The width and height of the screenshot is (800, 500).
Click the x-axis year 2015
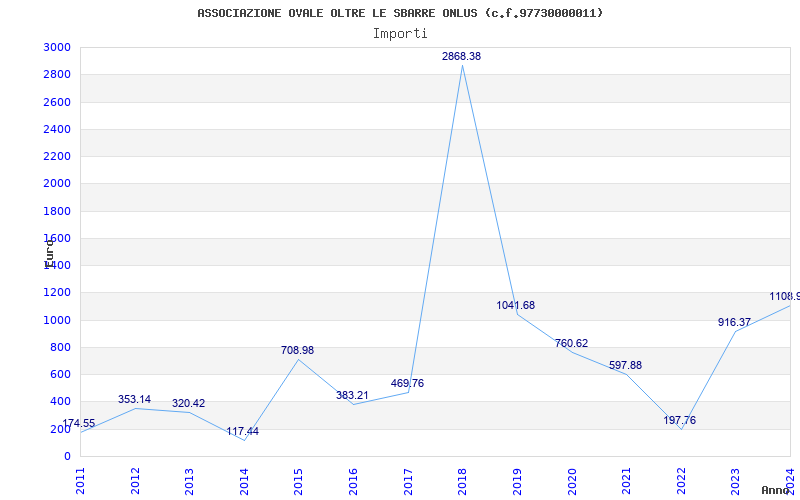298,481
